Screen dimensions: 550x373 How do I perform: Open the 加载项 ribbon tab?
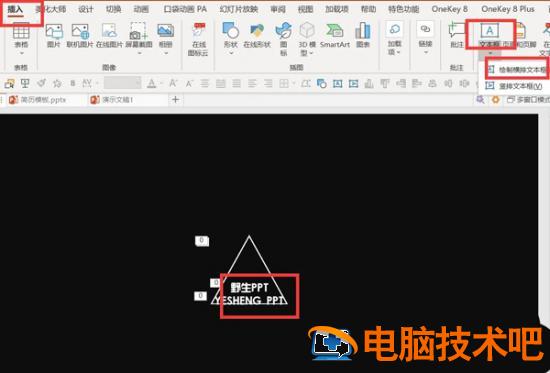pyautogui.click(x=337, y=9)
